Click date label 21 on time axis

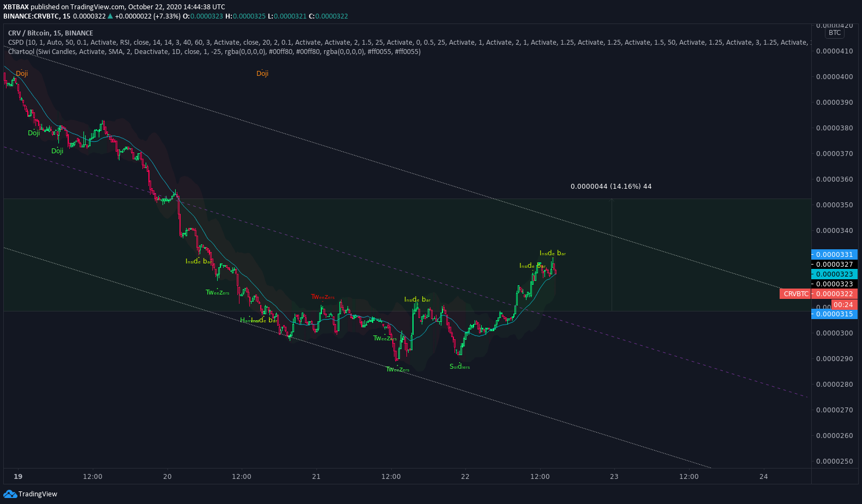[316, 477]
